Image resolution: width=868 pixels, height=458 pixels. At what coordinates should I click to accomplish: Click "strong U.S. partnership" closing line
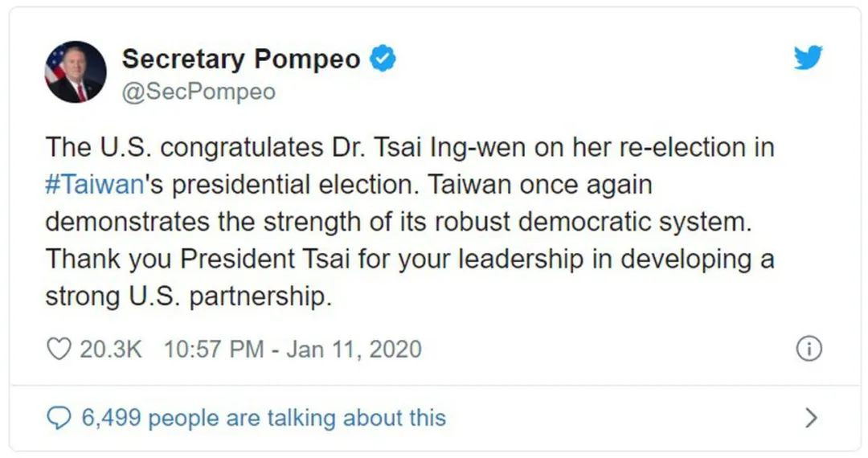[188, 296]
